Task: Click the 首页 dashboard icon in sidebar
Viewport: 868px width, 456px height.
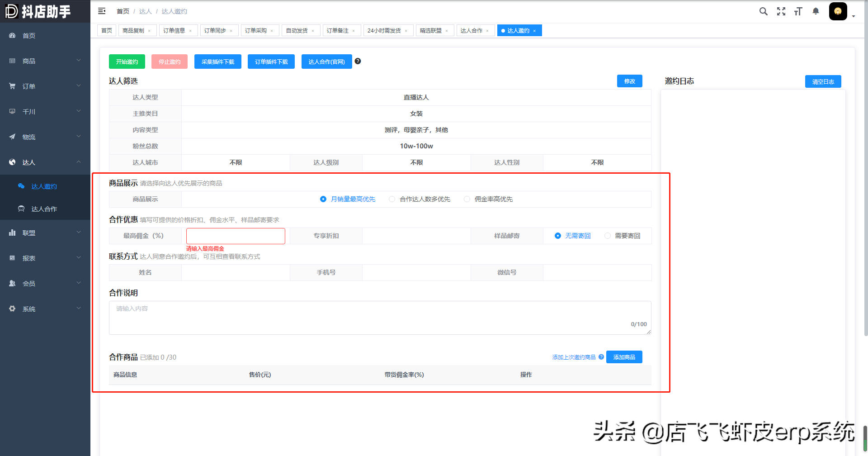Action: click(12, 35)
